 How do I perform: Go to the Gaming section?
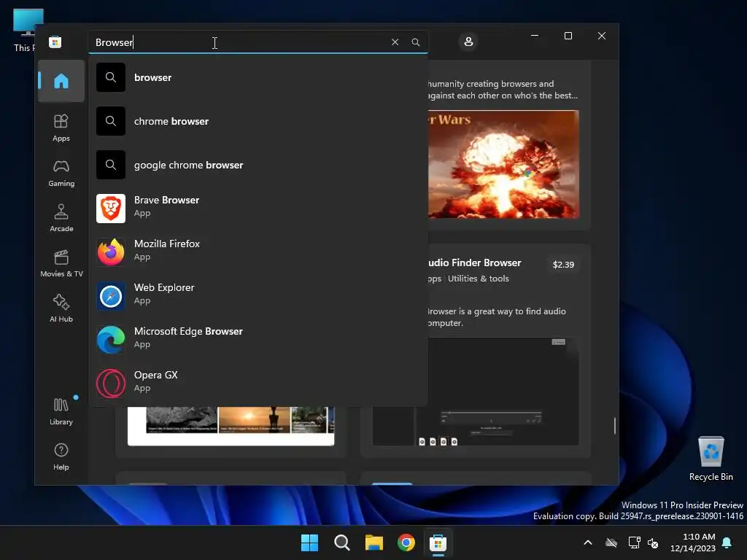click(x=61, y=174)
